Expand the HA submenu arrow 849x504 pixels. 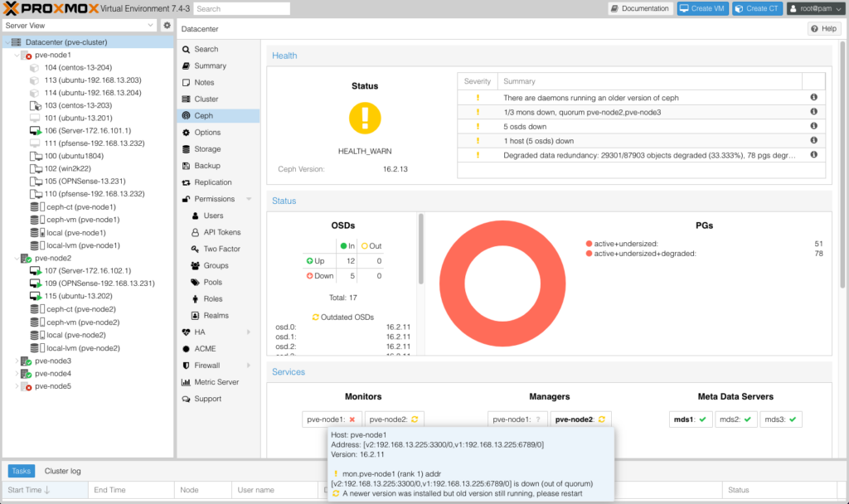click(x=249, y=332)
